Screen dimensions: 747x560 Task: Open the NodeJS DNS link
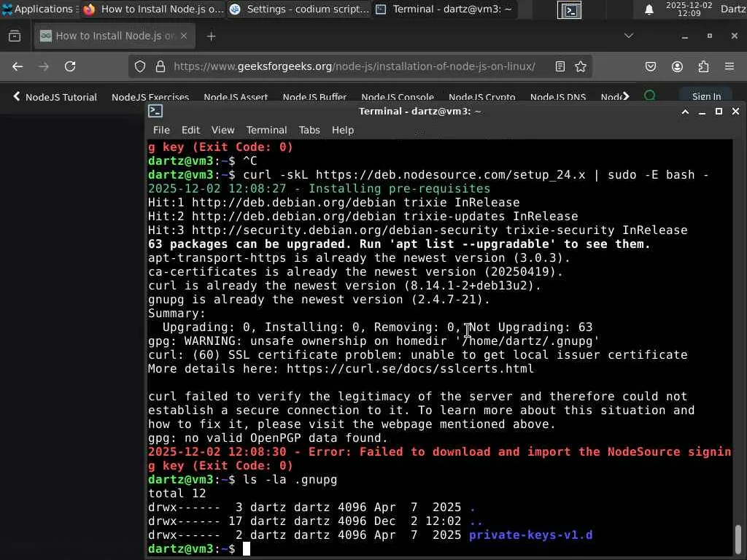(558, 97)
